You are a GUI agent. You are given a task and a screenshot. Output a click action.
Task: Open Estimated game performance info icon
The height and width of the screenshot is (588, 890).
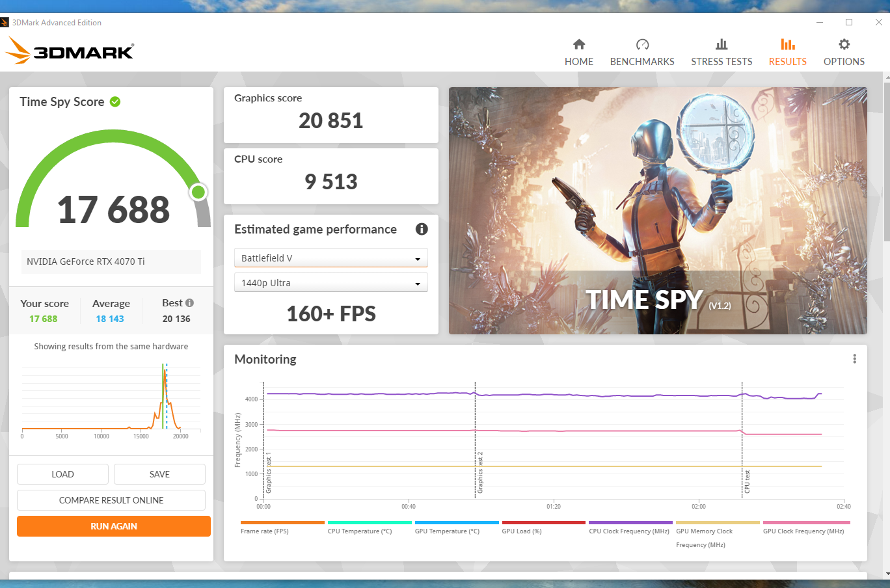click(422, 229)
